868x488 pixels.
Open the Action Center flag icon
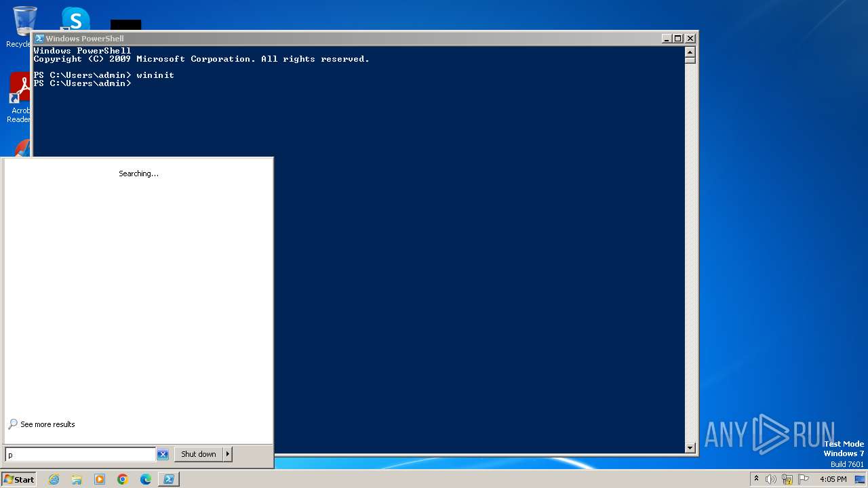[x=804, y=479]
